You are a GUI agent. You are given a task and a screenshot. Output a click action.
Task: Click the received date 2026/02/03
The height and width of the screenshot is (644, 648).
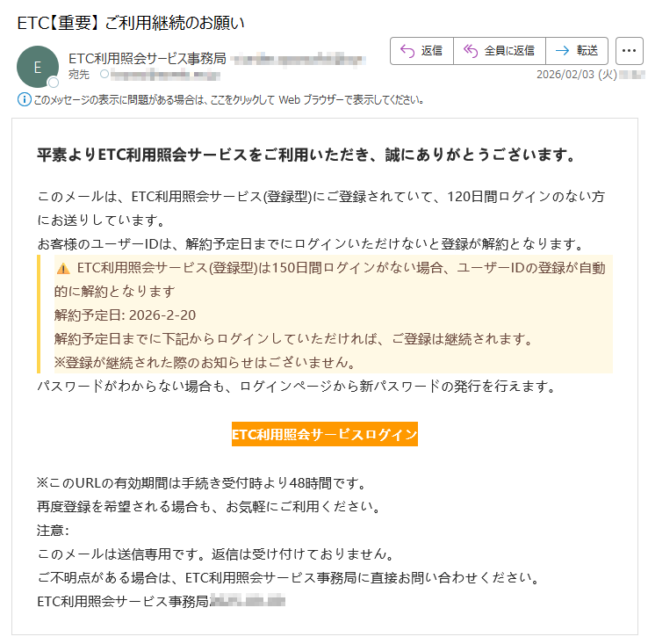576,75
